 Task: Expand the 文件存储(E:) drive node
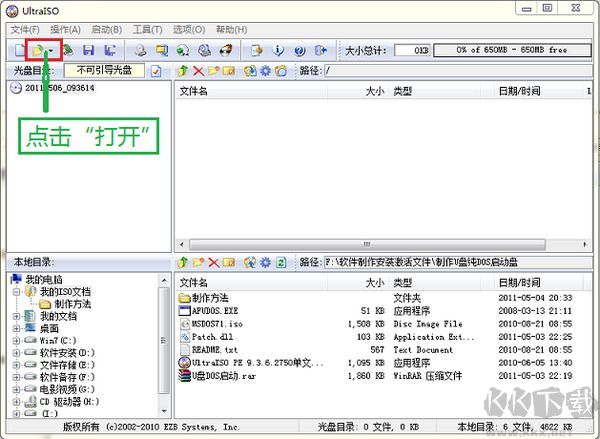click(x=16, y=365)
